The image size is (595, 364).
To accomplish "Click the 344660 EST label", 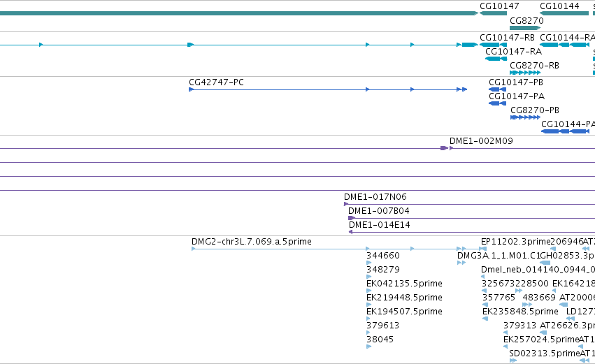I will [383, 256].
